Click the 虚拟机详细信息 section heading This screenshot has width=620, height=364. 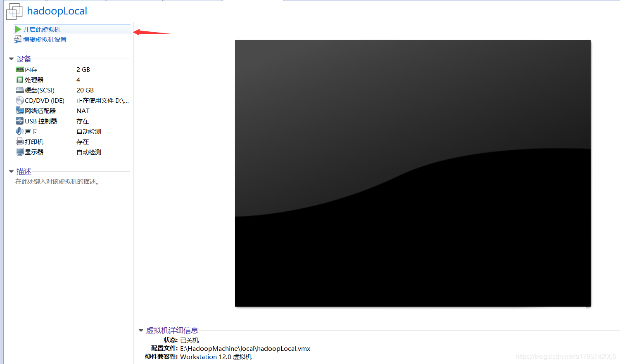coord(172,331)
